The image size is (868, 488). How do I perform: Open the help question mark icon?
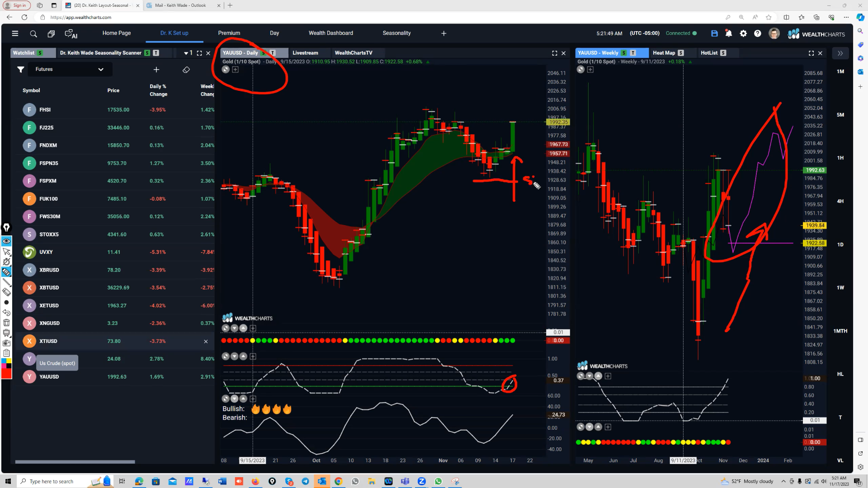(758, 33)
